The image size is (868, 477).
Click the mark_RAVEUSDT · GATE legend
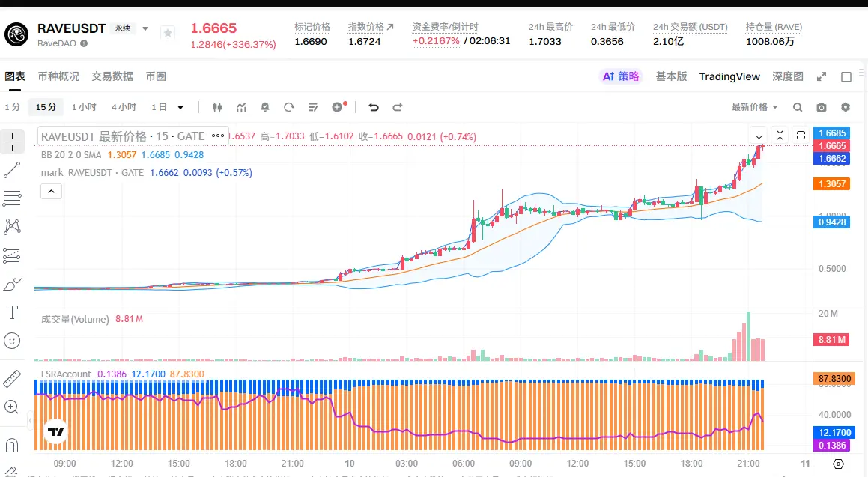[x=92, y=173]
